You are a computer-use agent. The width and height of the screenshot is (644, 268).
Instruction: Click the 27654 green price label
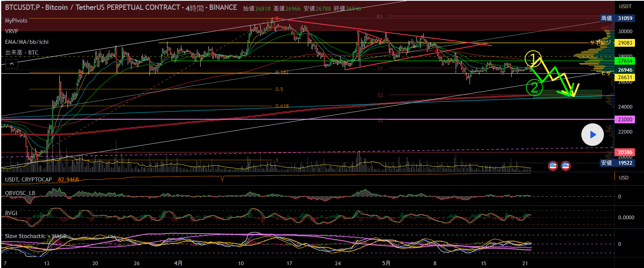625,61
